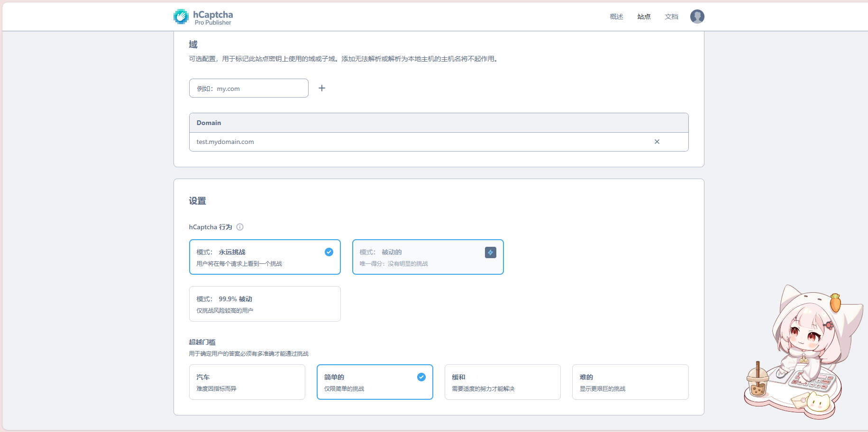This screenshot has height=432, width=868.
Task: Remove test.mydomain.com with the X icon
Action: tap(657, 142)
